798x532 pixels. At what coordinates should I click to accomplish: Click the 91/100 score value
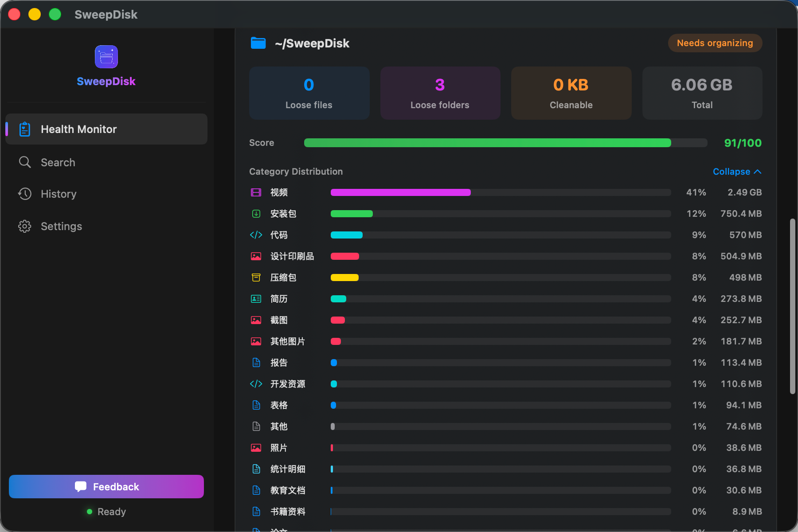click(x=743, y=143)
